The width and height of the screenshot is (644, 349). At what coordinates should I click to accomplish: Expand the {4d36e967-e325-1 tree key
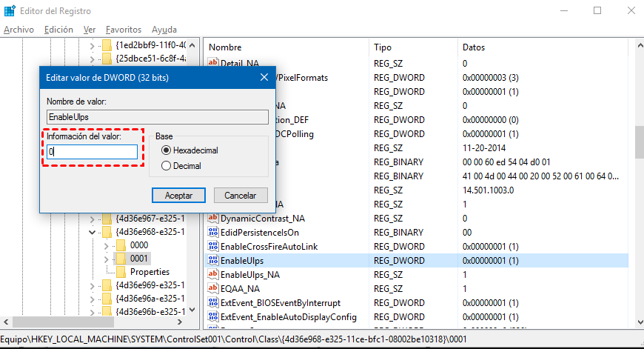pyautogui.click(x=93, y=219)
